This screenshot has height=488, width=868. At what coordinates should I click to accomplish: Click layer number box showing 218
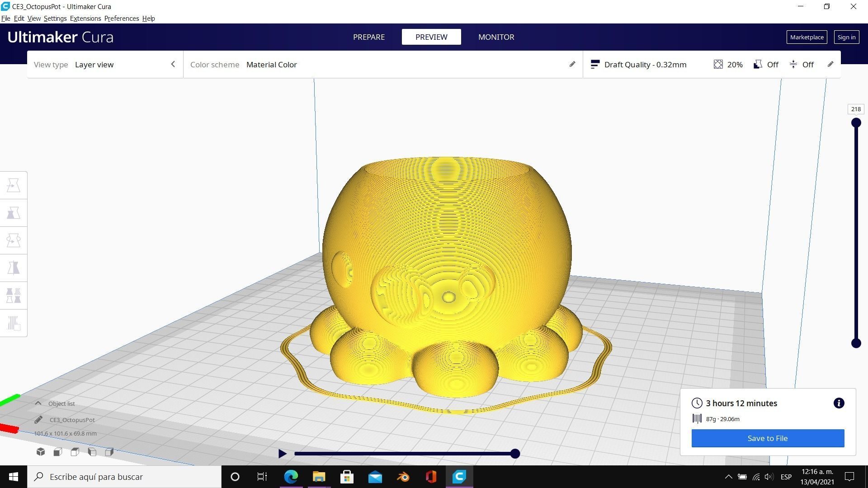pyautogui.click(x=856, y=109)
